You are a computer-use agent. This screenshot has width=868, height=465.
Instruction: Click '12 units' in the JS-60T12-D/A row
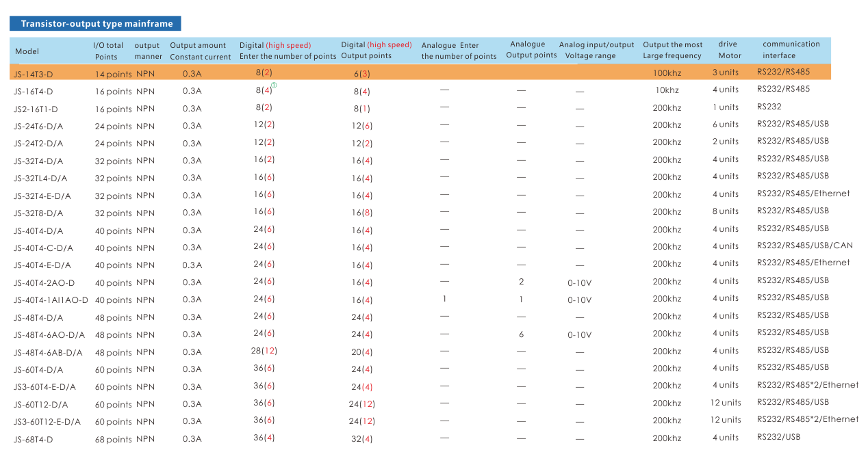point(726,403)
